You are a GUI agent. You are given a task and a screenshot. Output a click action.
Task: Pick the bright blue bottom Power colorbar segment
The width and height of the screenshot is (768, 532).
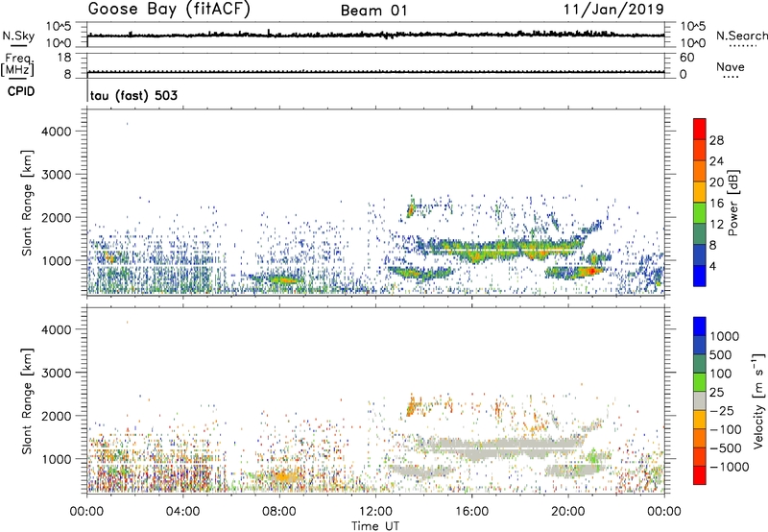700,276
